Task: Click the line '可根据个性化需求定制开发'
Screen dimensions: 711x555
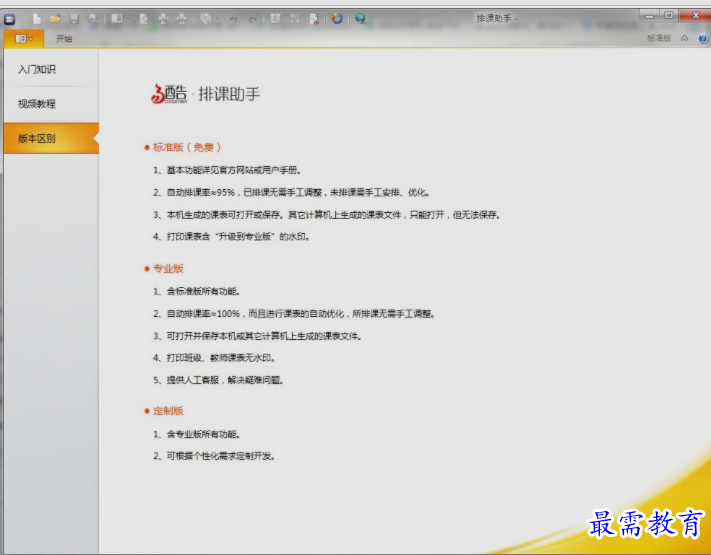Action: pos(214,456)
